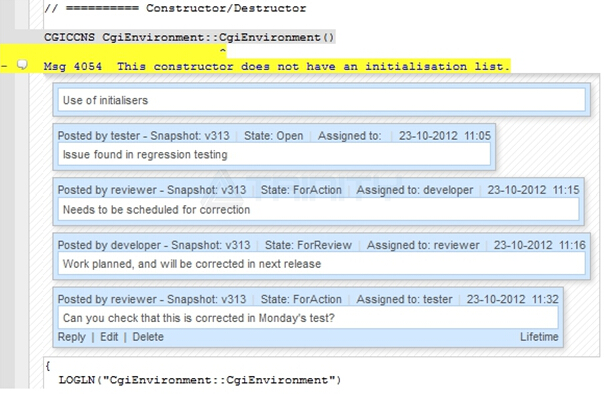This screenshot has height=394, width=605.
Task: Click the 23-10-2012 11:15 timestamp
Action: pos(533,190)
